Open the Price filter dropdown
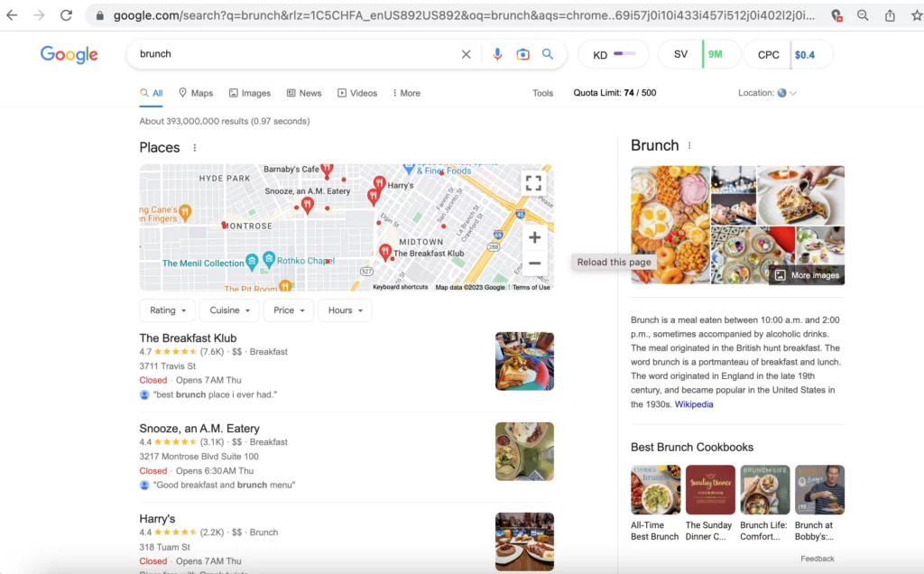Screen dimensions: 924x574 pyautogui.click(x=289, y=310)
